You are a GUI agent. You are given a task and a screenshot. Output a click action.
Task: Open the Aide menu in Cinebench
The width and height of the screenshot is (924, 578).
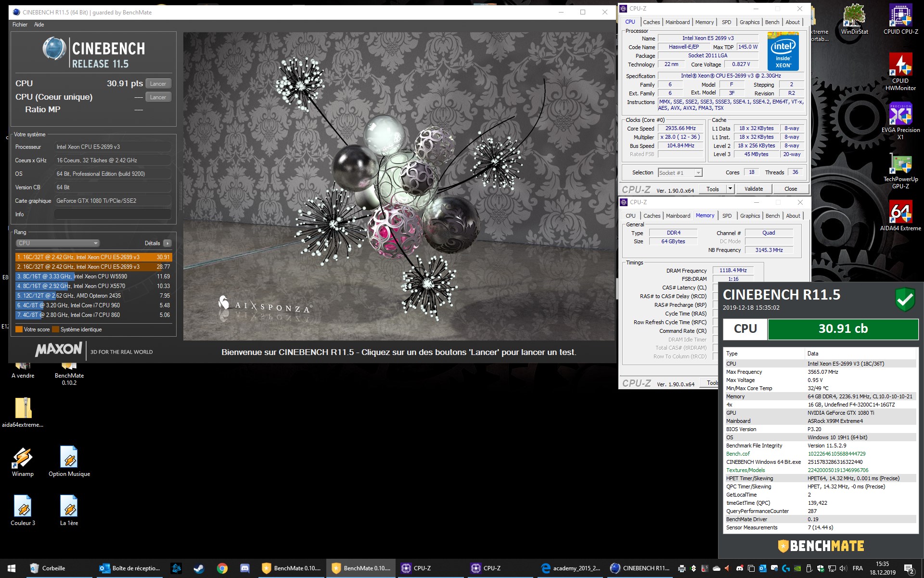click(39, 25)
